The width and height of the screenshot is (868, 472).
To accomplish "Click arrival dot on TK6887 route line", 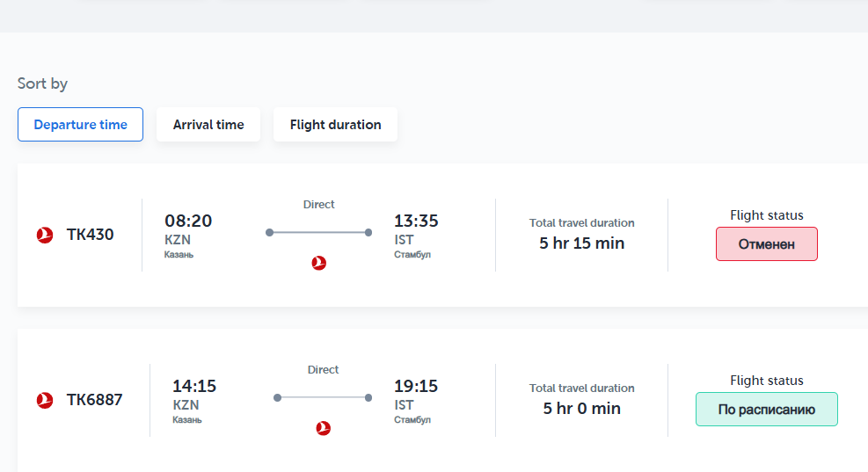I will tap(368, 397).
